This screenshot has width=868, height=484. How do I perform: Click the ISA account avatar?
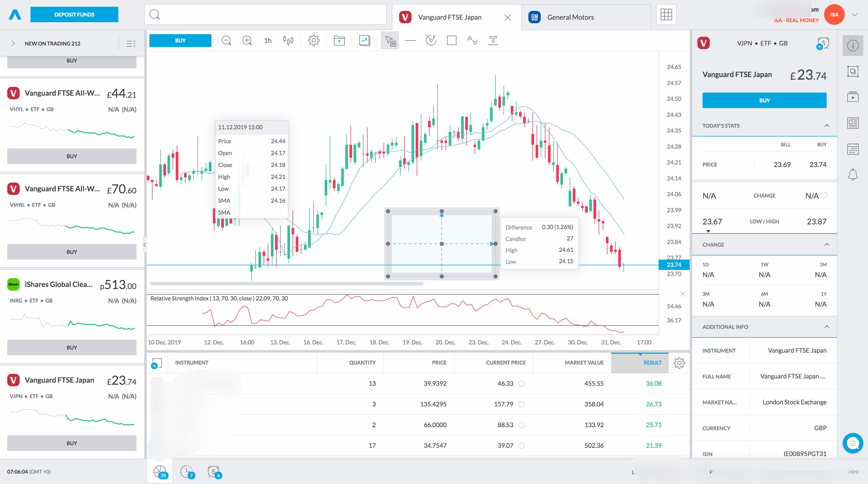(x=834, y=14)
